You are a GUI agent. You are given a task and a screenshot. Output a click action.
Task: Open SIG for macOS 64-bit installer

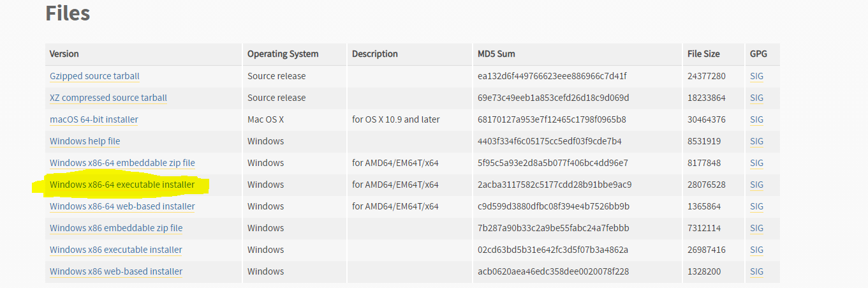[756, 119]
